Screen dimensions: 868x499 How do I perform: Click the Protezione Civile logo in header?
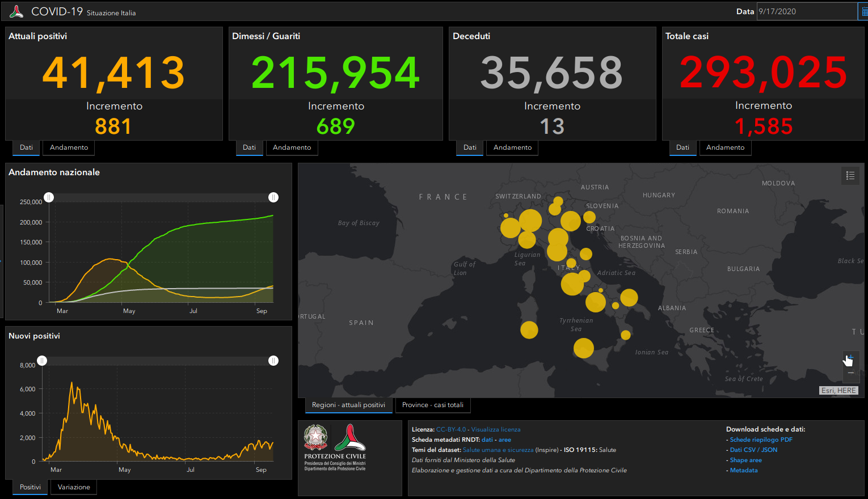(16, 11)
